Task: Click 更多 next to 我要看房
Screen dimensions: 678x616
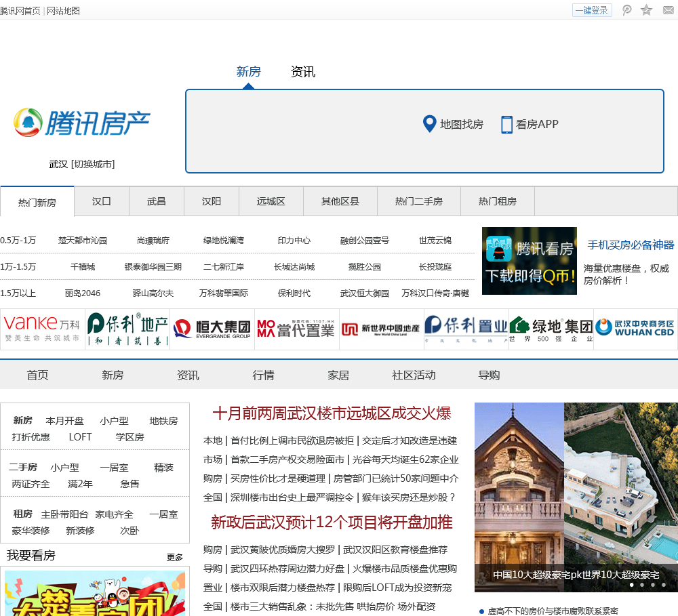Action: [x=175, y=557]
